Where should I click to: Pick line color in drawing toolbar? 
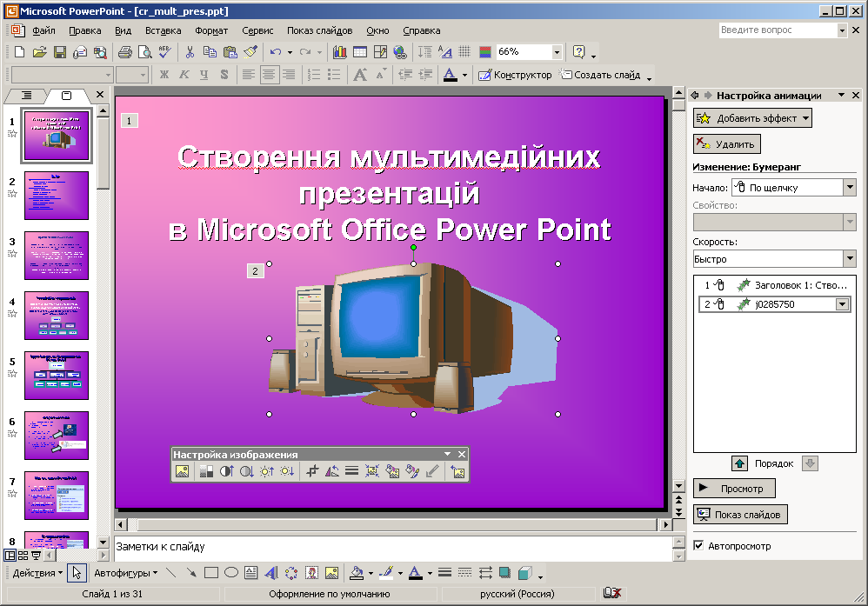click(x=386, y=573)
